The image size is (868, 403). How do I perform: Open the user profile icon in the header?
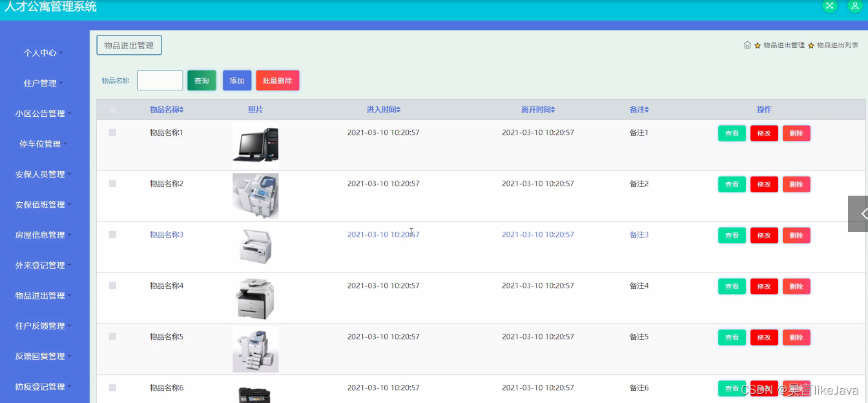[x=855, y=5]
